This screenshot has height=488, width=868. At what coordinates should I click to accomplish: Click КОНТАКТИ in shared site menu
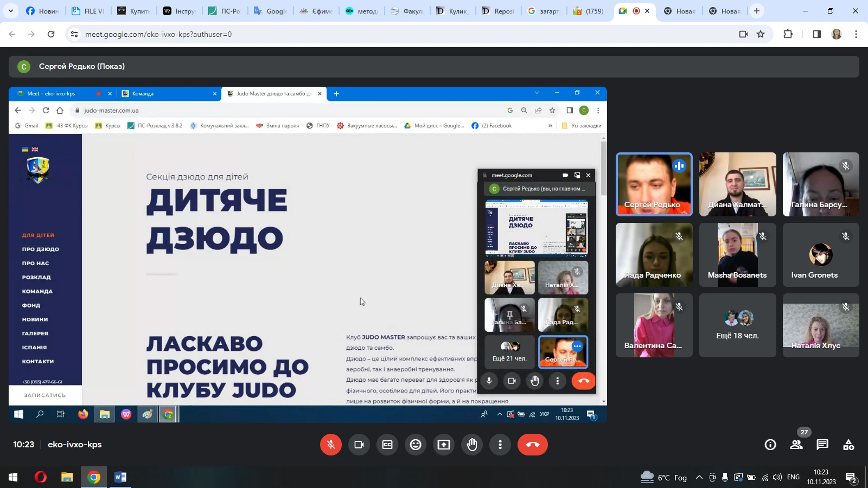(38, 362)
